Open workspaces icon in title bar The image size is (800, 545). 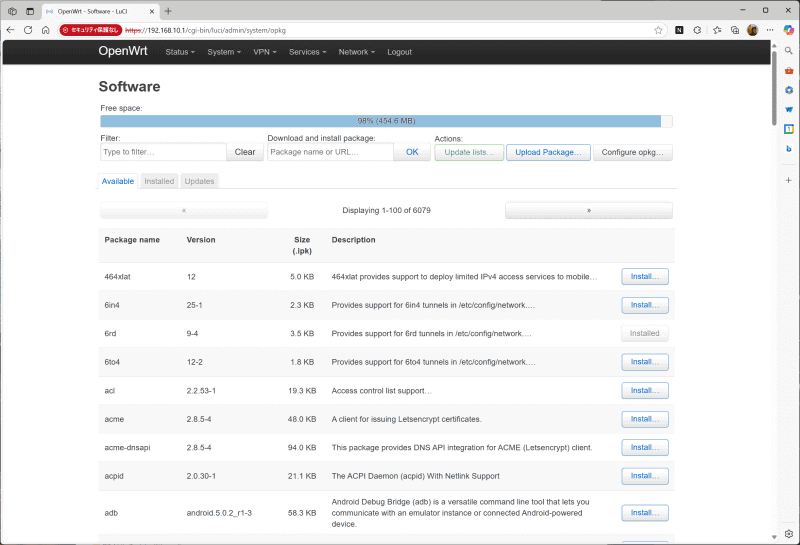click(12, 11)
